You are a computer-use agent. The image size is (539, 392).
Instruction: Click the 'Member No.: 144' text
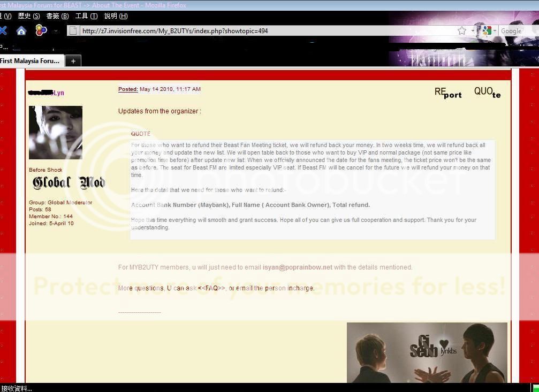click(51, 217)
